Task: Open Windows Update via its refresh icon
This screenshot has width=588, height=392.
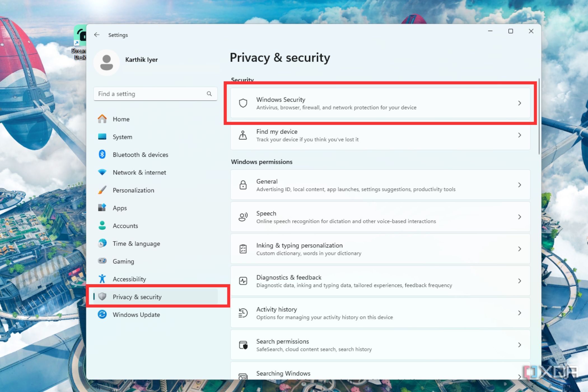Action: click(x=102, y=314)
